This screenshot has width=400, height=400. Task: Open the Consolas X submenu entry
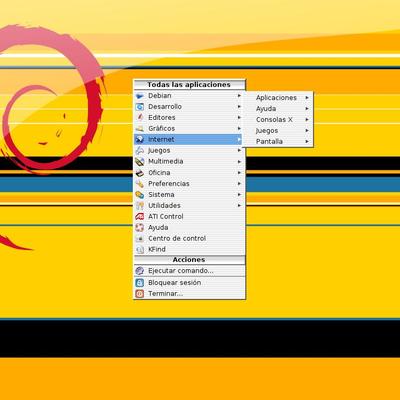click(278, 119)
